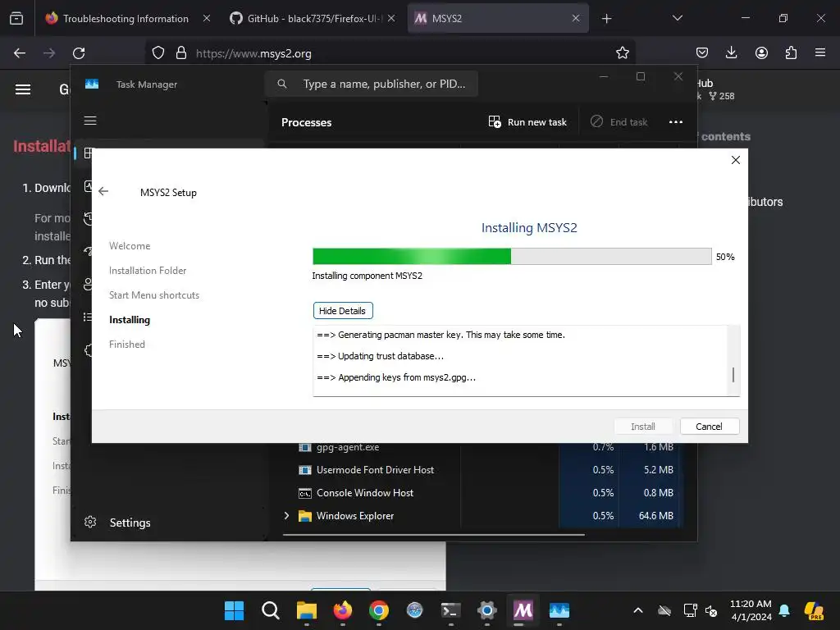Open Windows Start menu
The width and height of the screenshot is (840, 630).
(x=234, y=610)
